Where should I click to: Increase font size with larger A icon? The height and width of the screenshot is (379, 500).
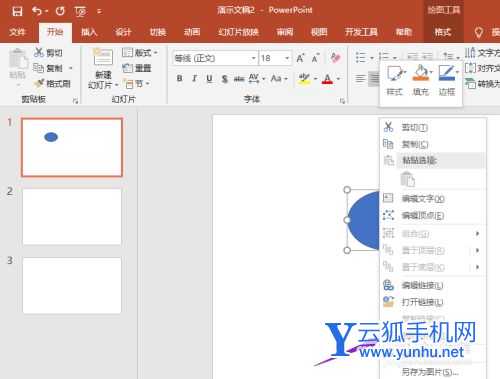[x=300, y=58]
